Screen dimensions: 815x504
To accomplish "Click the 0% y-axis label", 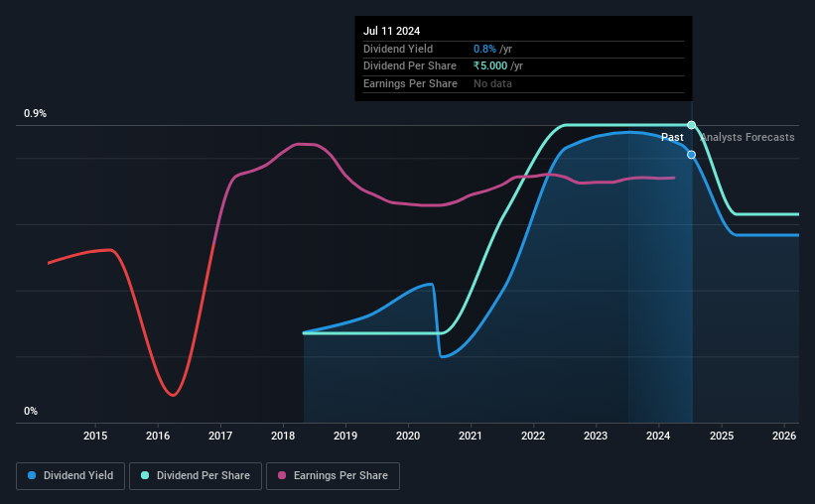I will pos(31,412).
